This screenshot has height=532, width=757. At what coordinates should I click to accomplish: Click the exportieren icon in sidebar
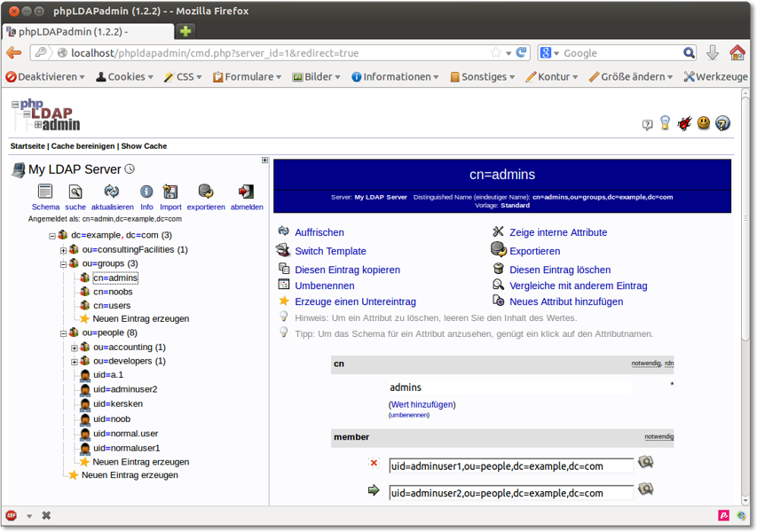206,192
